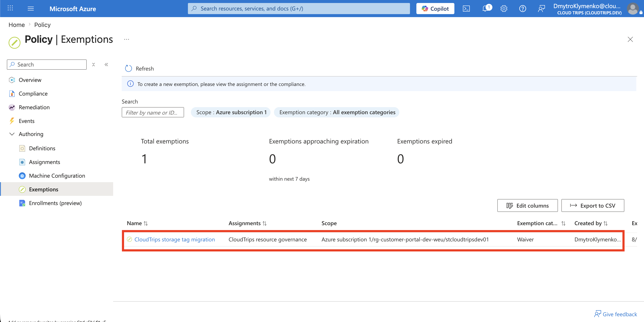Close the Policy Exemptions blade

[x=630, y=39]
